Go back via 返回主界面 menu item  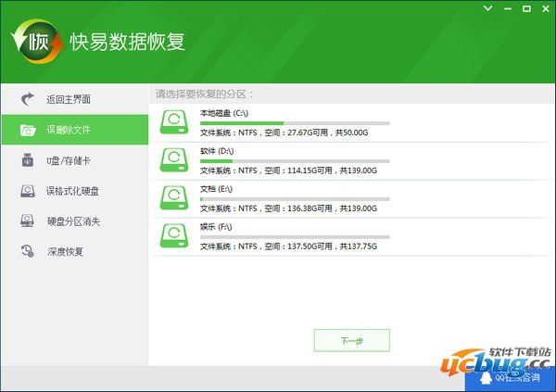[75, 99]
